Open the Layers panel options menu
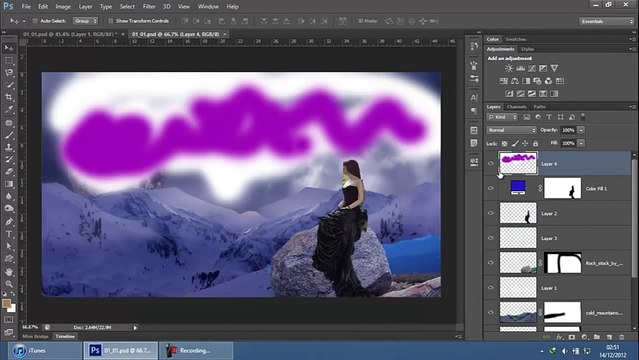Viewport: 639px width, 360px height. tap(632, 107)
